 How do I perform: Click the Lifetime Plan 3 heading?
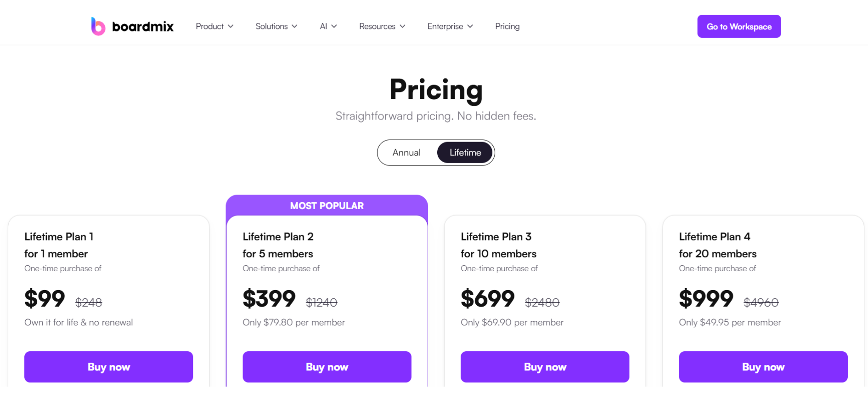click(496, 237)
